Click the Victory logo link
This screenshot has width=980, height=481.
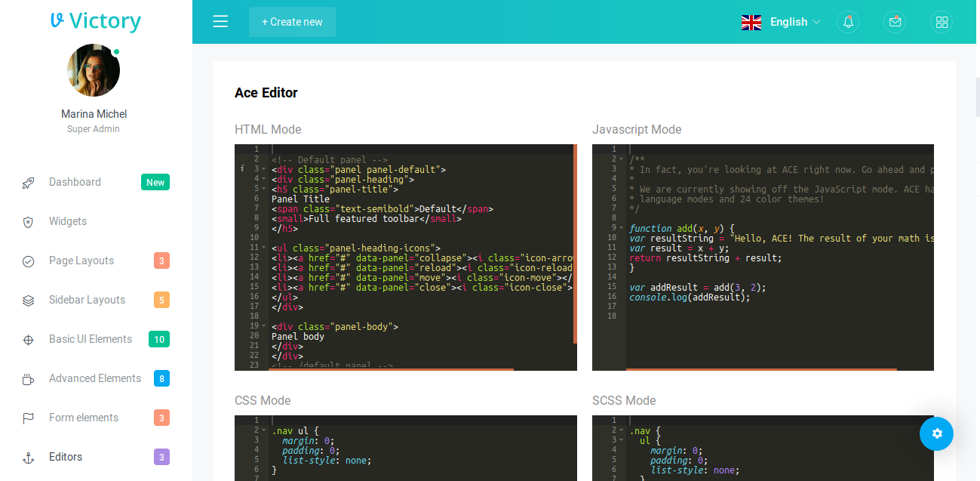point(96,21)
